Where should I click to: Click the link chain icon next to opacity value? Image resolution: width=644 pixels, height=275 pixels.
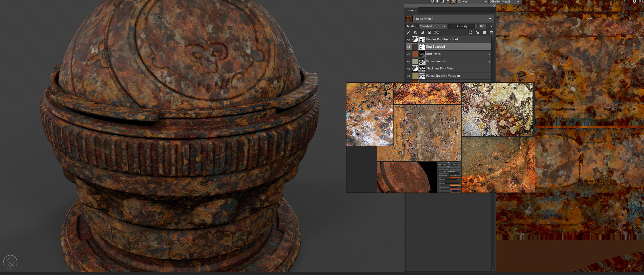(491, 26)
